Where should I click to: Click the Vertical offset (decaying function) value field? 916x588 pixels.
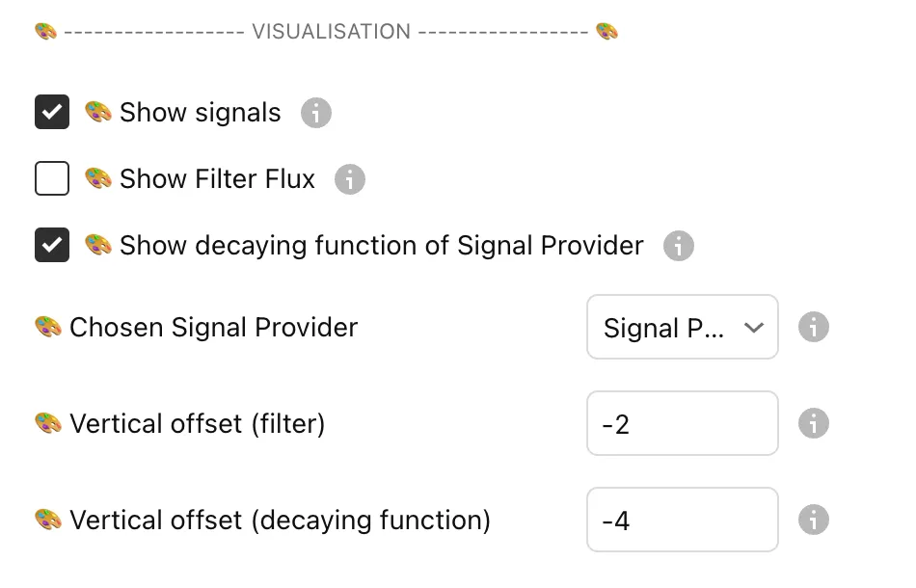[x=682, y=520]
